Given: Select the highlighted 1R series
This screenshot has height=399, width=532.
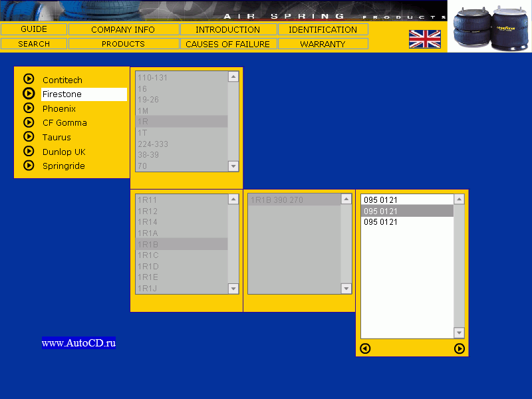Looking at the screenshot, I should (x=182, y=122).
